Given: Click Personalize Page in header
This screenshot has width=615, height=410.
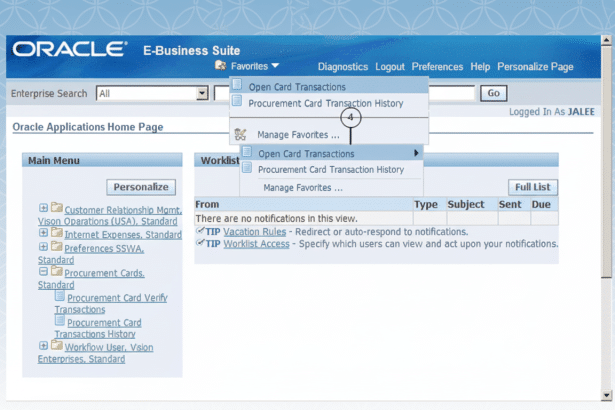Looking at the screenshot, I should [535, 67].
